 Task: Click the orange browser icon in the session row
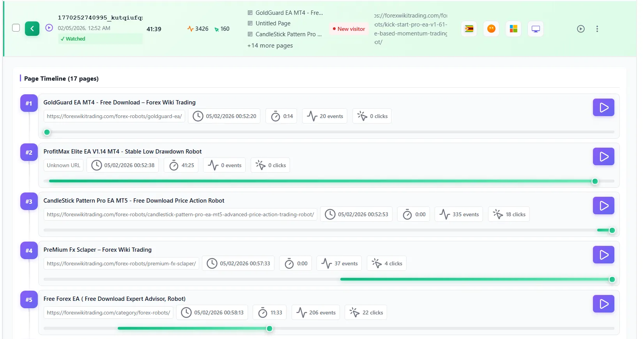coord(492,29)
